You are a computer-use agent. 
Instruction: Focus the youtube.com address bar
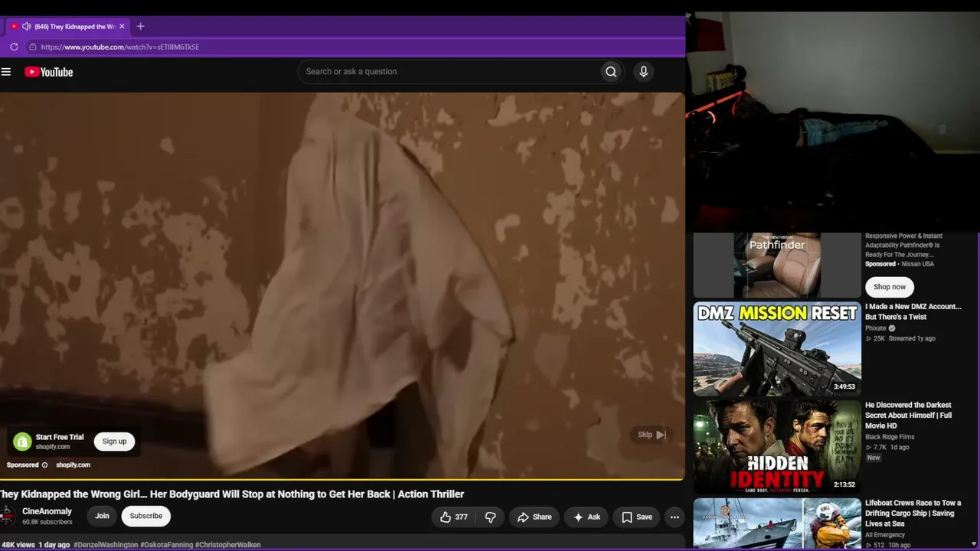[352, 47]
